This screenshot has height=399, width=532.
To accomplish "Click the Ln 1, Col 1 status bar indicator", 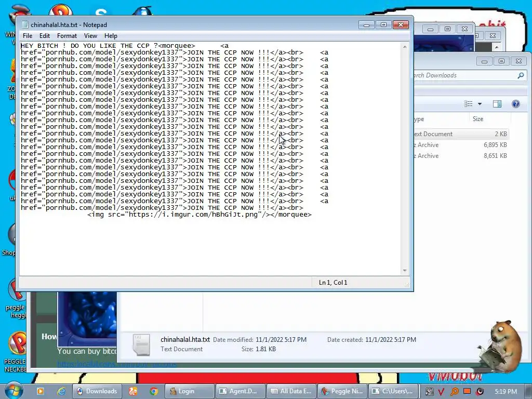I will click(333, 283).
